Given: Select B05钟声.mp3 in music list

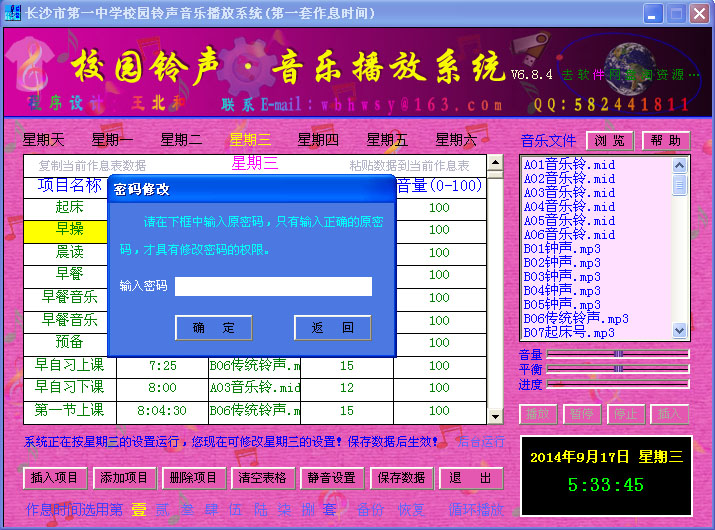Looking at the screenshot, I should [562, 305].
